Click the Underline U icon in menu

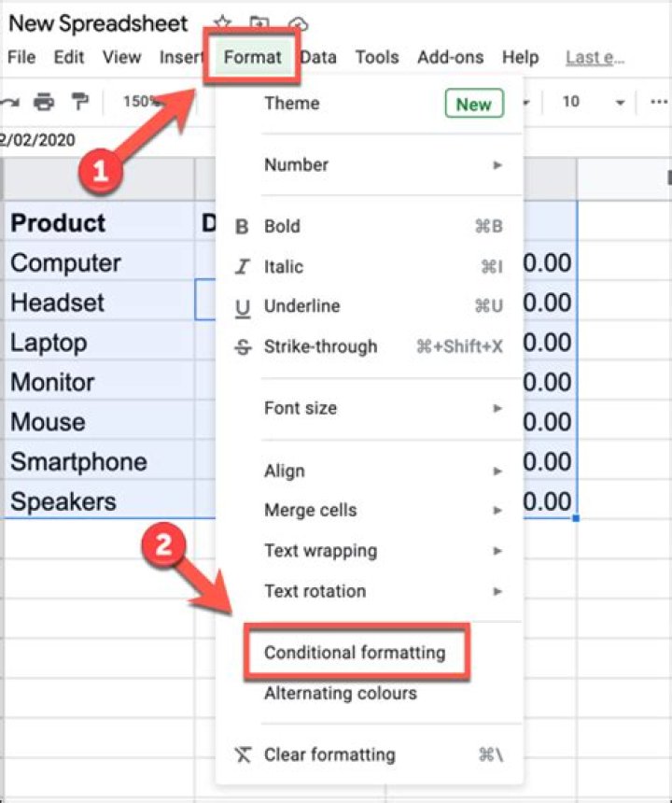(242, 307)
